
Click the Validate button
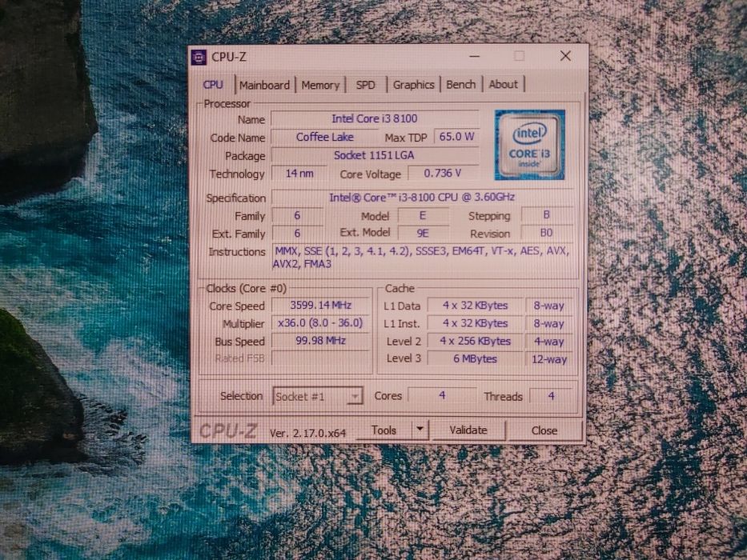(468, 430)
